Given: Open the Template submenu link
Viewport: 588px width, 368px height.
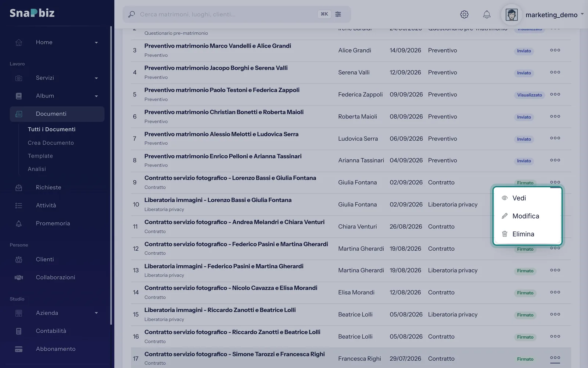Looking at the screenshot, I should pyautogui.click(x=40, y=156).
